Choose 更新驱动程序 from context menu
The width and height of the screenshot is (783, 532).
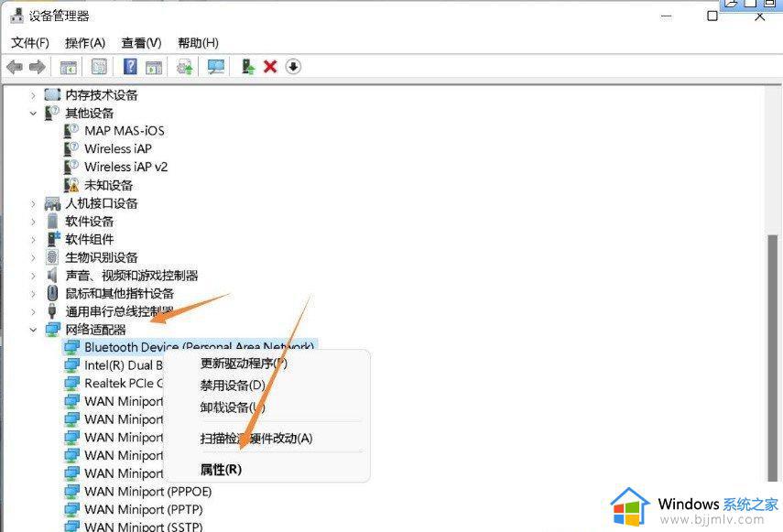pos(244,364)
